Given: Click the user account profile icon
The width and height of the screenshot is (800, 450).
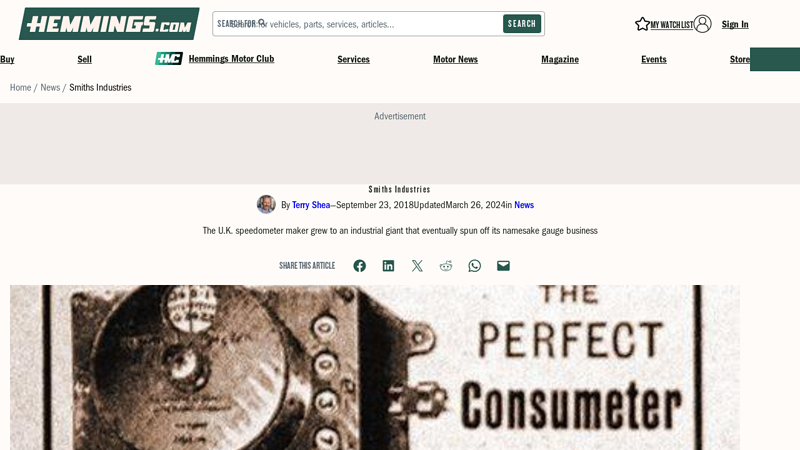Looking at the screenshot, I should click(x=703, y=24).
